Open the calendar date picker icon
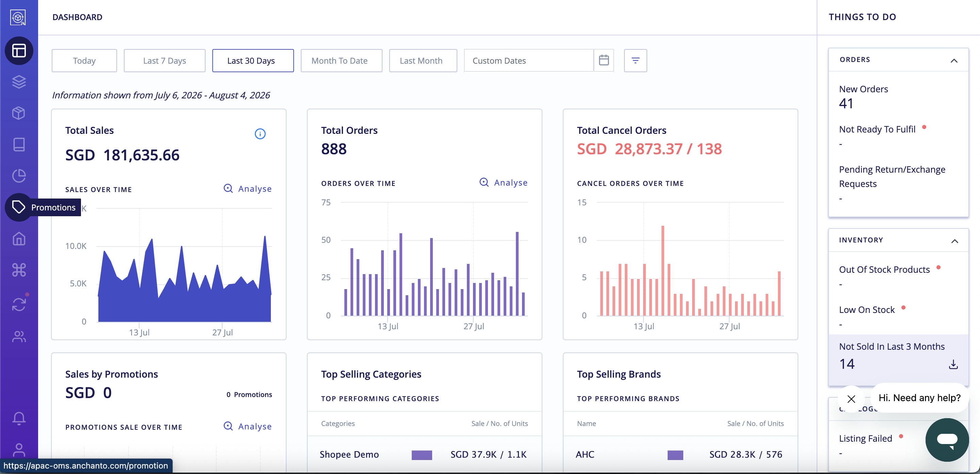This screenshot has height=474, width=980. [x=604, y=60]
